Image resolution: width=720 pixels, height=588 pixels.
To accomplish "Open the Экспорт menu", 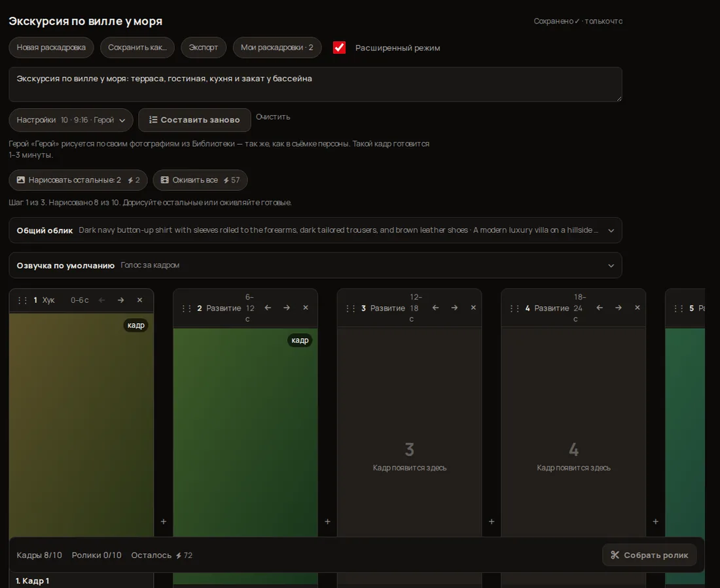I will pos(204,47).
